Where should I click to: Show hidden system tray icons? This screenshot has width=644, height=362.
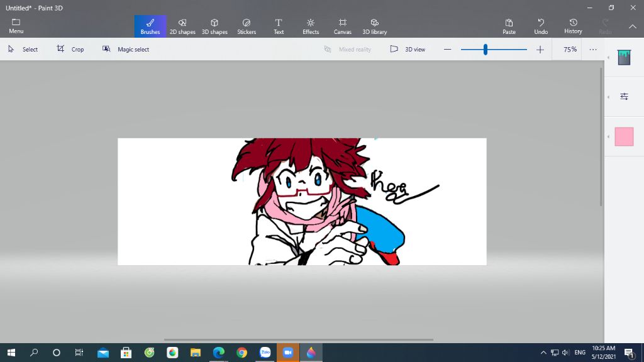[x=543, y=353]
